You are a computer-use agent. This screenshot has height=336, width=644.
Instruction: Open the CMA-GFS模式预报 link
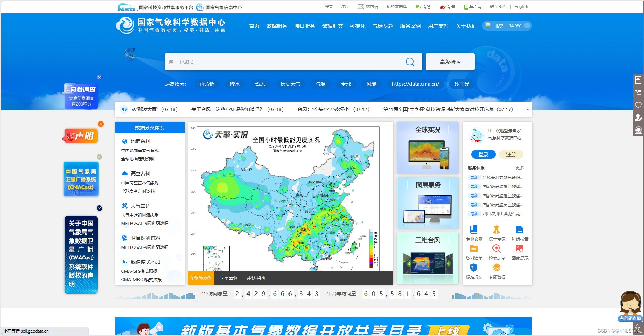(x=139, y=271)
